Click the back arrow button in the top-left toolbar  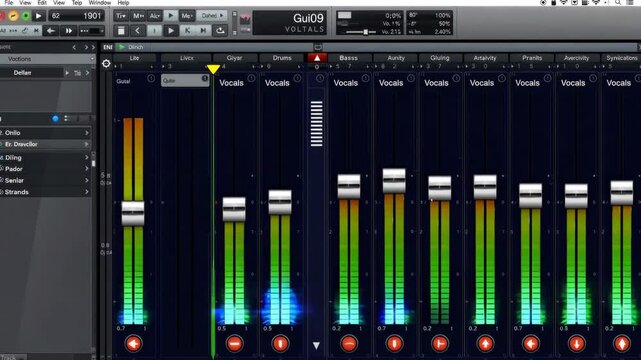tap(51, 31)
